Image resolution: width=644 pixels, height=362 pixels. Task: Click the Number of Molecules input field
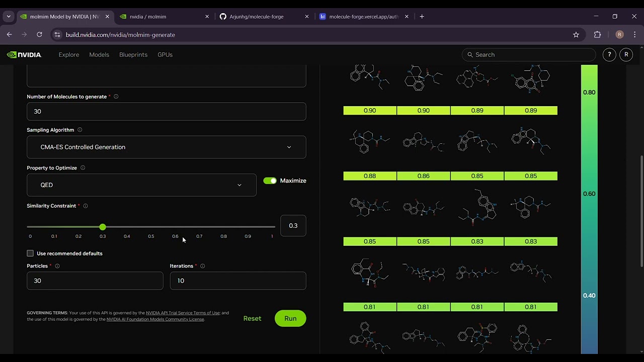tap(167, 112)
